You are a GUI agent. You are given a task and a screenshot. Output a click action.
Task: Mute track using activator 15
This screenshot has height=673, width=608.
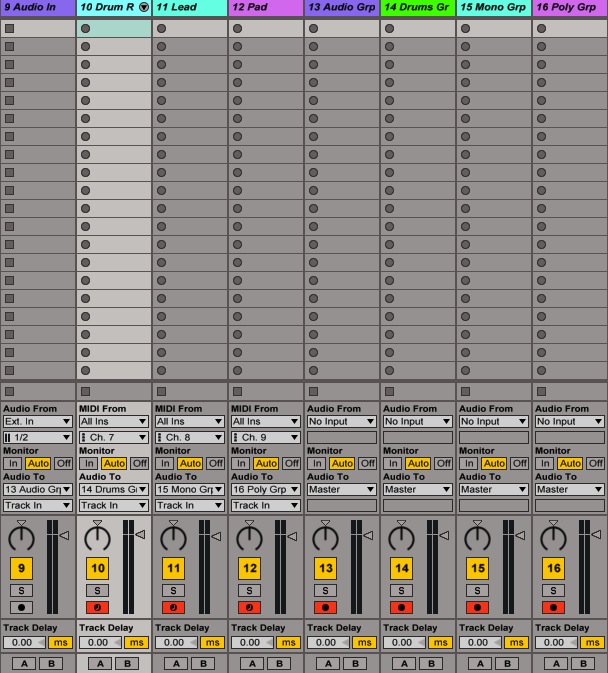click(x=477, y=568)
